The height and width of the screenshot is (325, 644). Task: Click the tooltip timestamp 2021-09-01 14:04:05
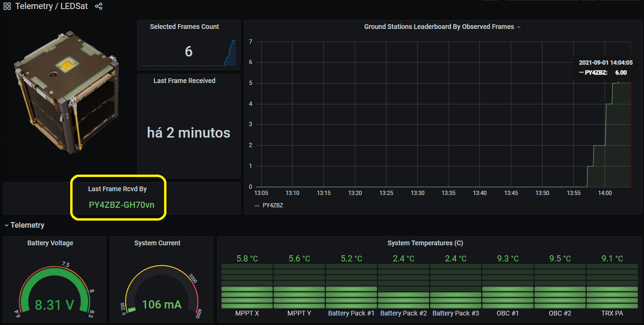coord(606,63)
